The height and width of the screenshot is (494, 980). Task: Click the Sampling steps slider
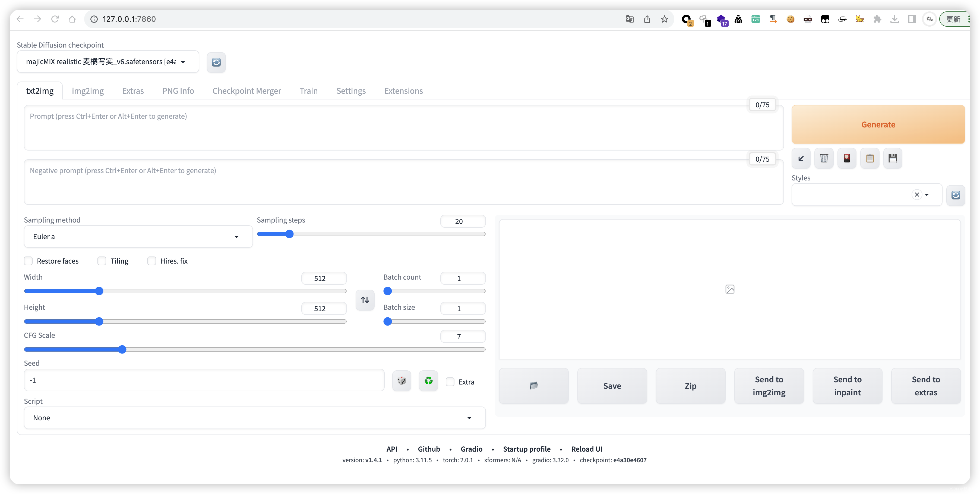click(371, 234)
